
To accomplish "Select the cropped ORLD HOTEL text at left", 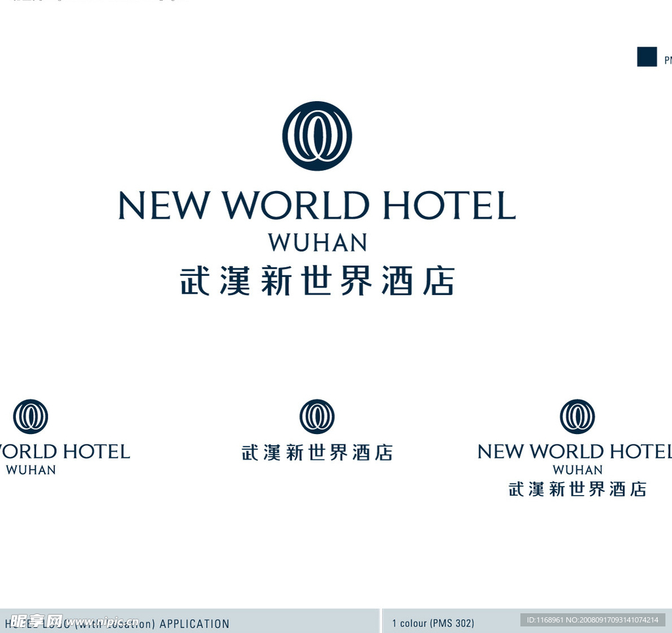I will pyautogui.click(x=64, y=452).
